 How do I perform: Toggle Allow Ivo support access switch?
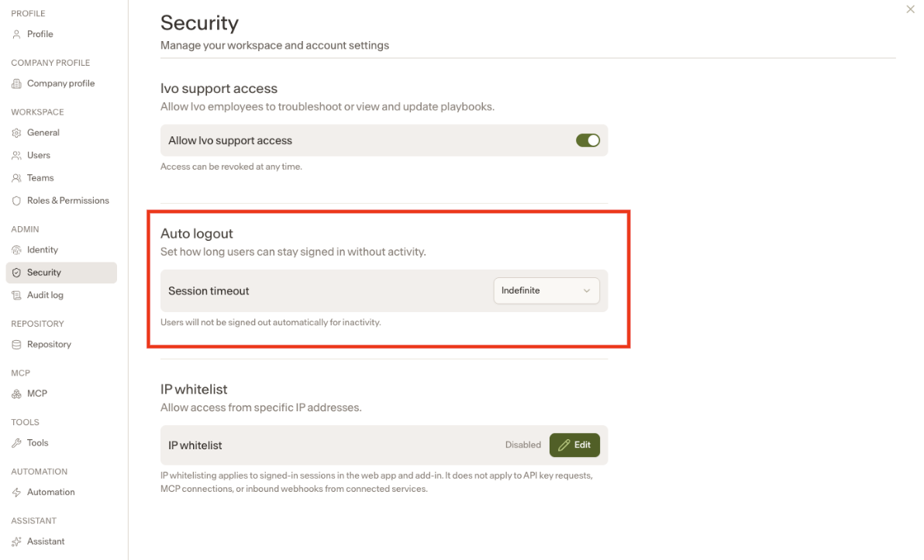pos(588,140)
